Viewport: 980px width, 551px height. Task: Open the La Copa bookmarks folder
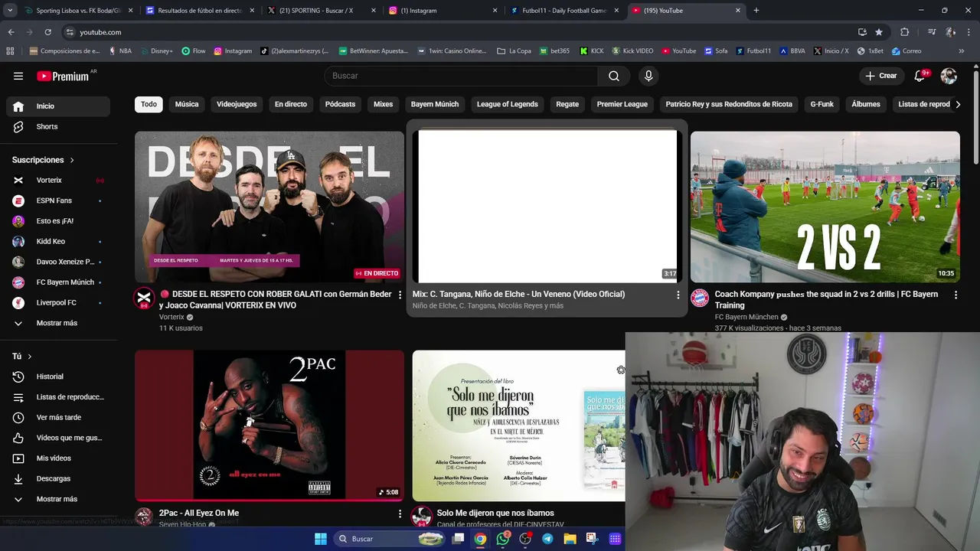tap(514, 51)
